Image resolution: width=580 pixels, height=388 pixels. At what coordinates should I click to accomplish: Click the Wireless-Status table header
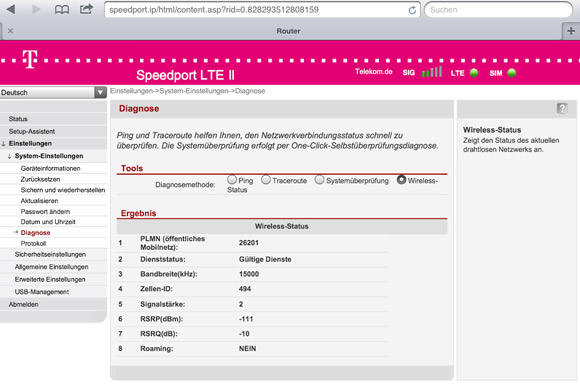coord(281,226)
